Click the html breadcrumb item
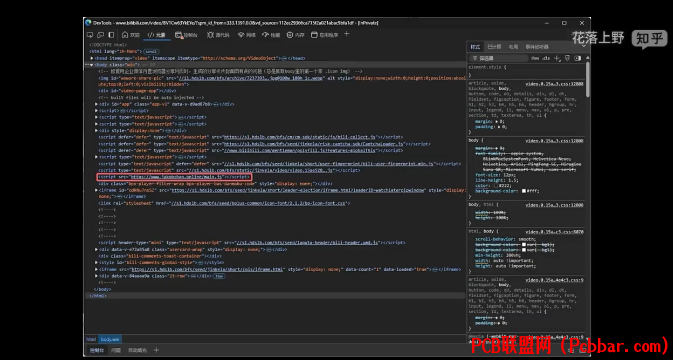The width and height of the screenshot is (673, 360). tap(91, 339)
